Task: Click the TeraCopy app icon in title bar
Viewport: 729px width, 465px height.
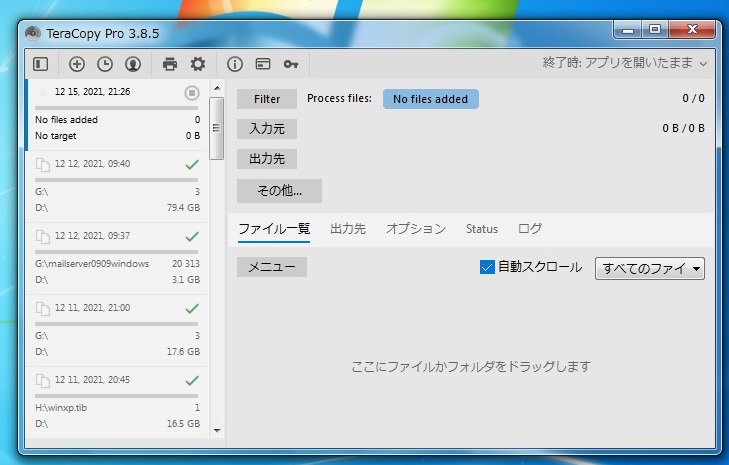Action: tap(33, 33)
